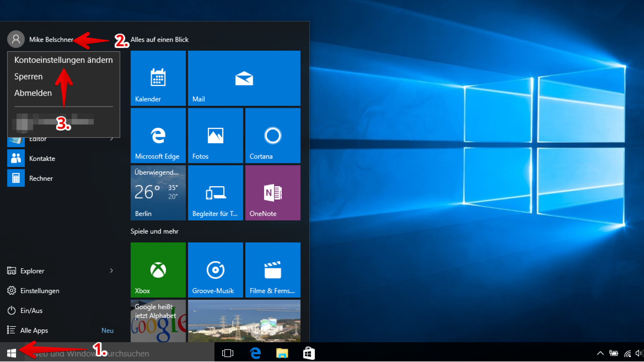The width and height of the screenshot is (644, 362).
Task: Open the network tray icon
Action: point(627,353)
